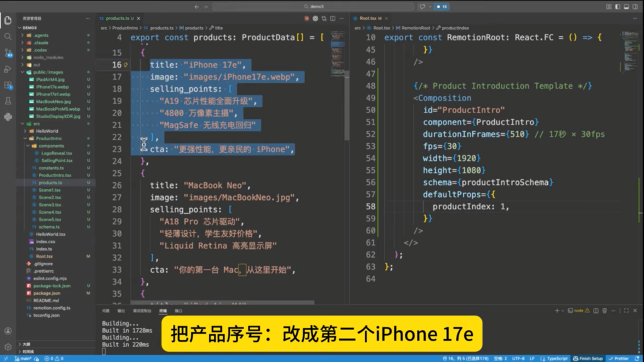Close the bottom terminal panel
This screenshot has width=644, height=362.
click(635, 310)
